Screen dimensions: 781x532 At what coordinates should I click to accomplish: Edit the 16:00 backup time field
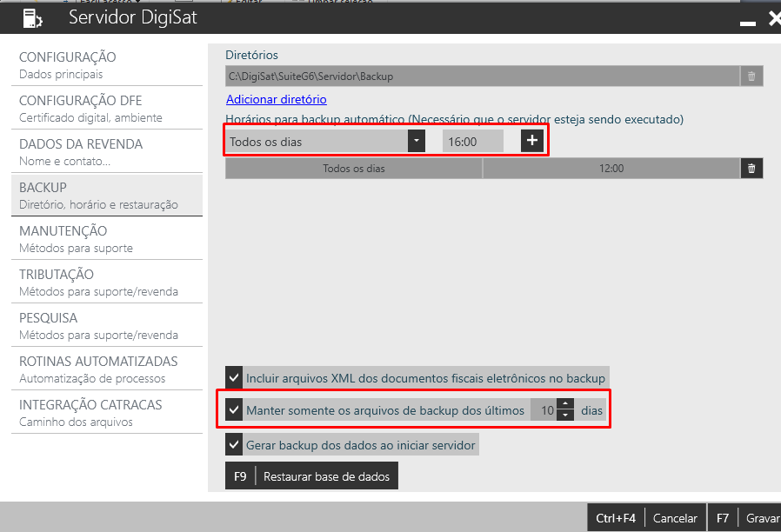472,142
